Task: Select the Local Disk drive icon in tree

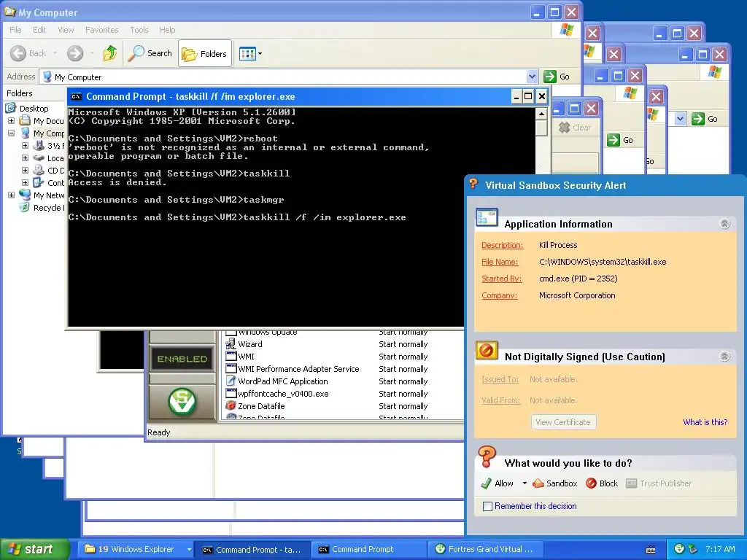Action: (39, 158)
